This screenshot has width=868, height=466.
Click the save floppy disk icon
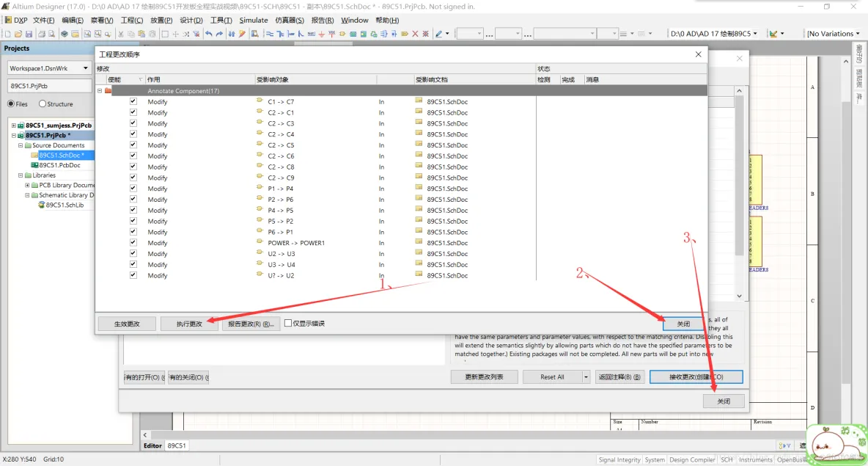(x=29, y=34)
